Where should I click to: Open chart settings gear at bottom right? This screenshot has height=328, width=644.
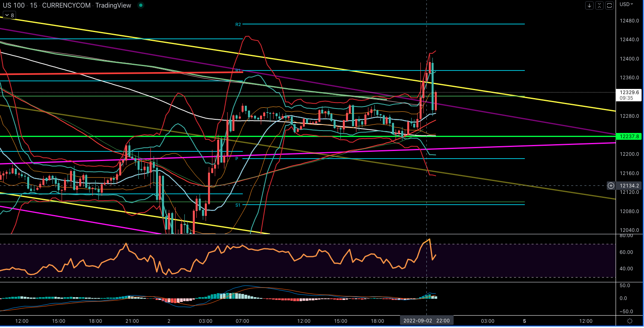[630, 321]
